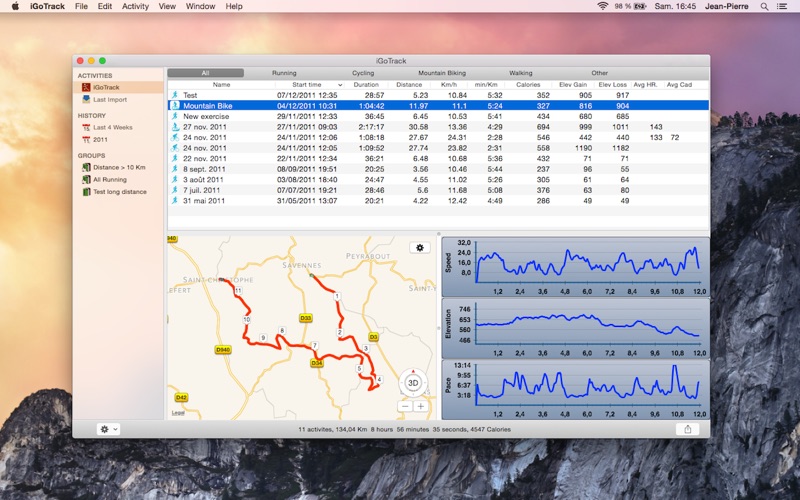Select the Cycling filter tab
The width and height of the screenshot is (800, 500).
click(x=363, y=73)
